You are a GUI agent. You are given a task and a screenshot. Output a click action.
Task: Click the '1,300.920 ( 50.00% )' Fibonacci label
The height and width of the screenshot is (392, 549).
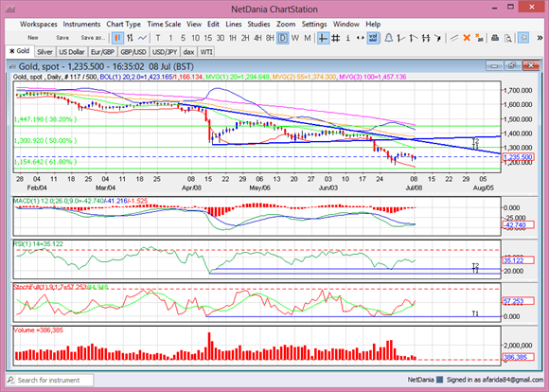(x=45, y=140)
